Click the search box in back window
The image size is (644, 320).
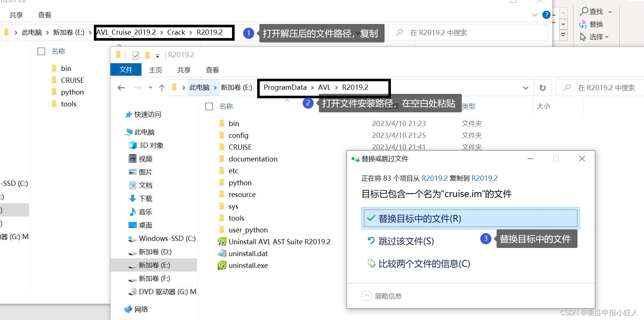pos(468,33)
